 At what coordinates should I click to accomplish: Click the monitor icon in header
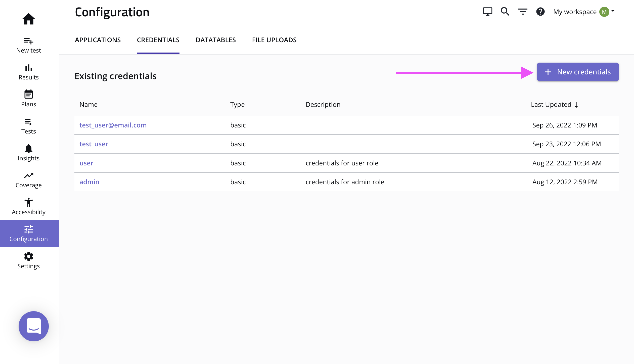click(487, 12)
